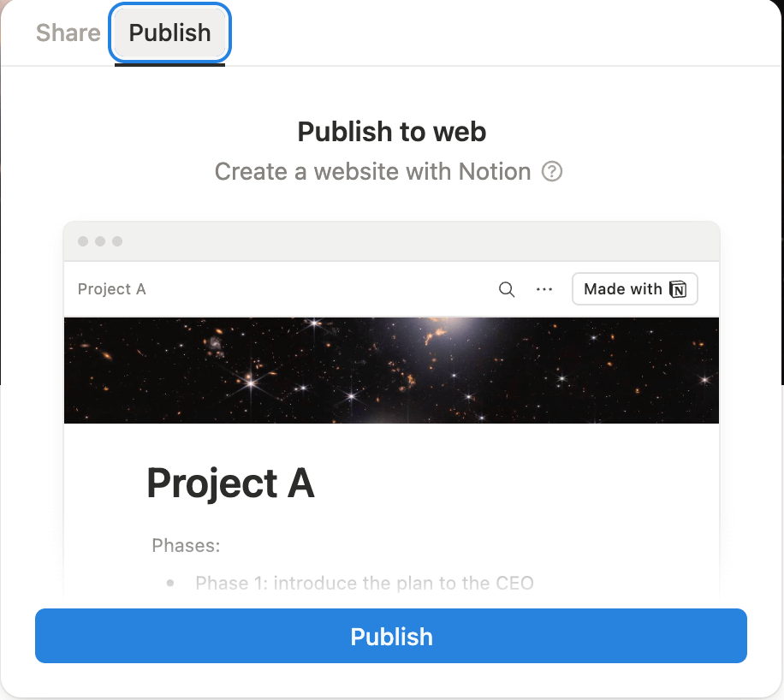Open the Project A breadcrumb in the preview
Image resolution: width=784 pixels, height=700 pixels.
(x=111, y=289)
